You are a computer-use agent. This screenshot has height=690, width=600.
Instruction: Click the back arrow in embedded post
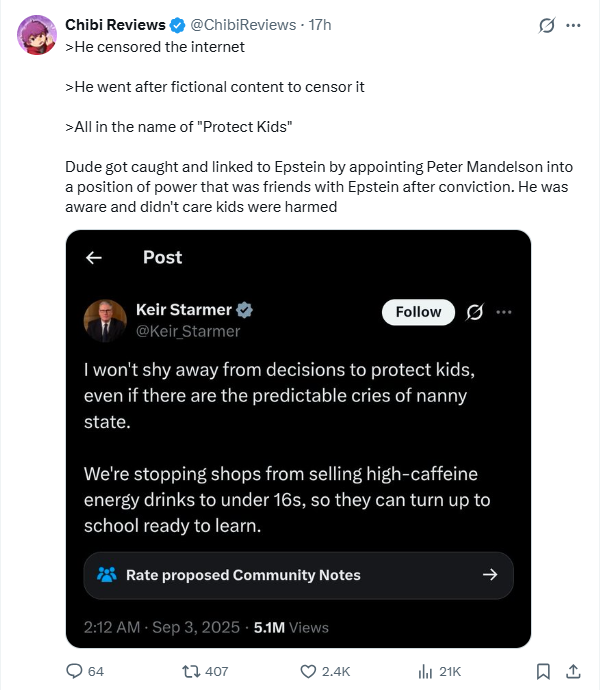94,258
